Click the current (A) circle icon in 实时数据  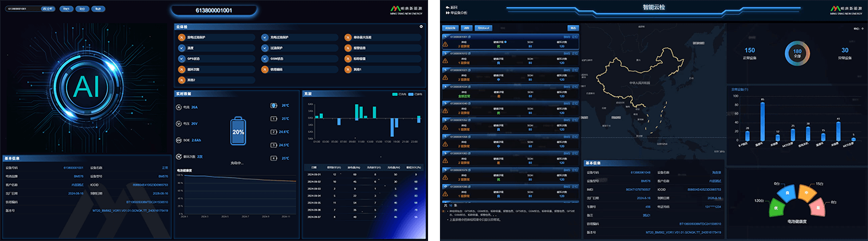pyautogui.click(x=179, y=107)
